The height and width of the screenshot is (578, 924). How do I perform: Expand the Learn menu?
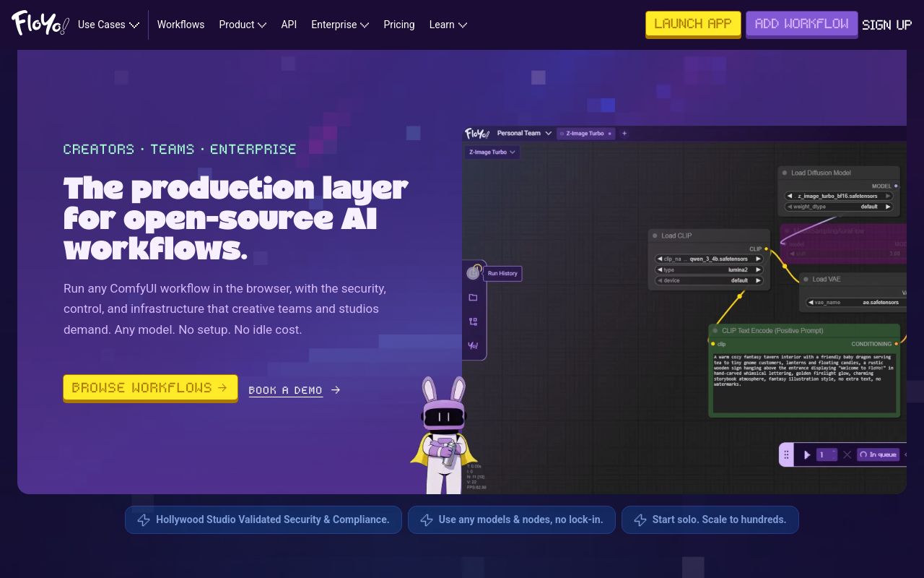448,25
